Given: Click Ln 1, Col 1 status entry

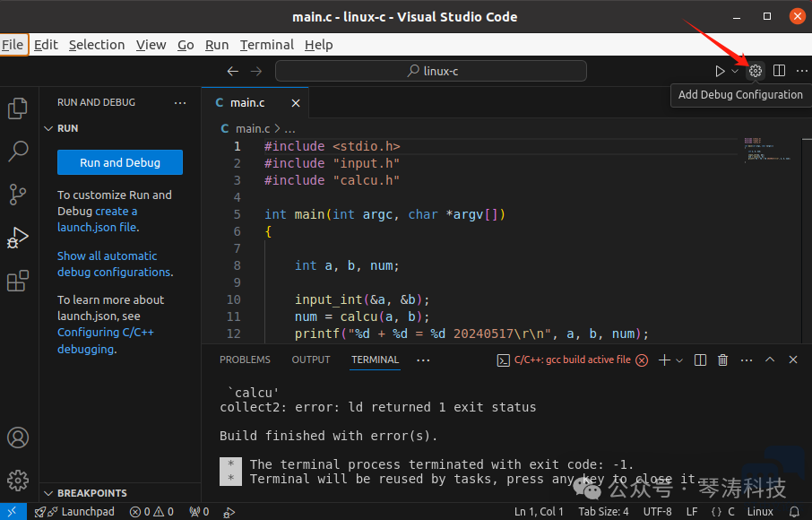Looking at the screenshot, I should (x=539, y=512).
